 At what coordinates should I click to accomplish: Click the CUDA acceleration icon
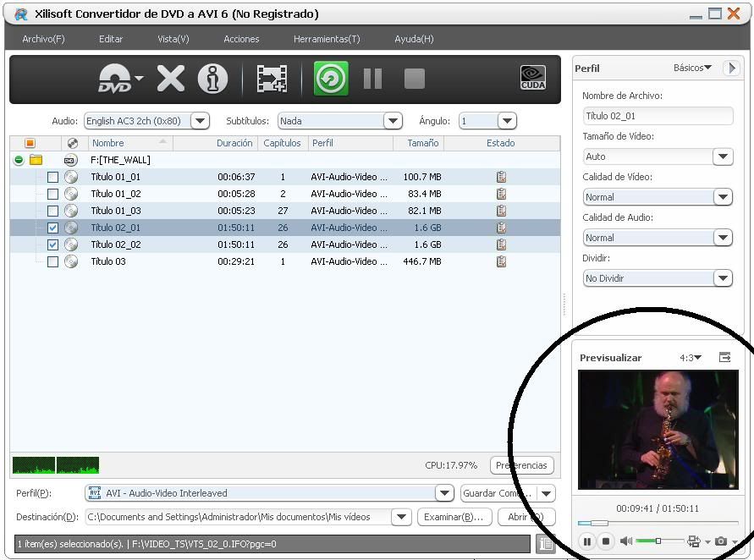click(x=532, y=78)
